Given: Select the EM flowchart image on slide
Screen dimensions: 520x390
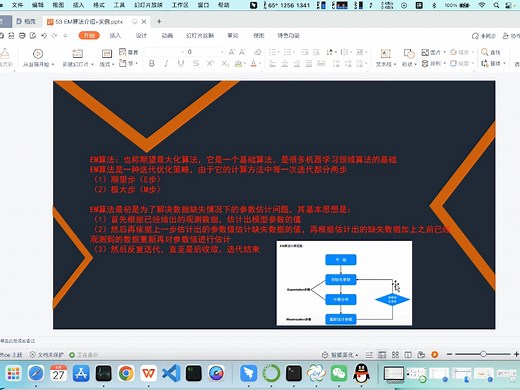Looking at the screenshot, I should [344, 283].
